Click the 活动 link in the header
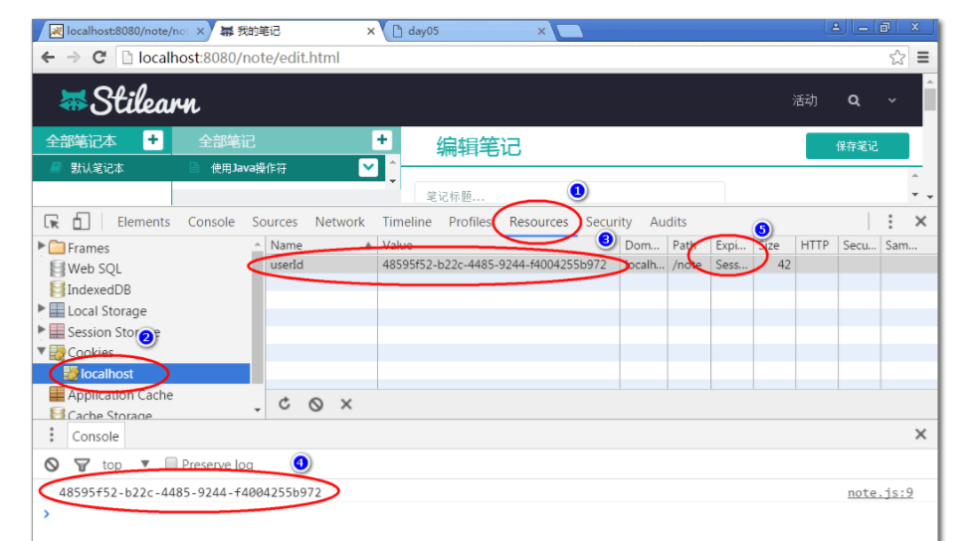Image resolution: width=980 pixels, height=541 pixels. (804, 100)
